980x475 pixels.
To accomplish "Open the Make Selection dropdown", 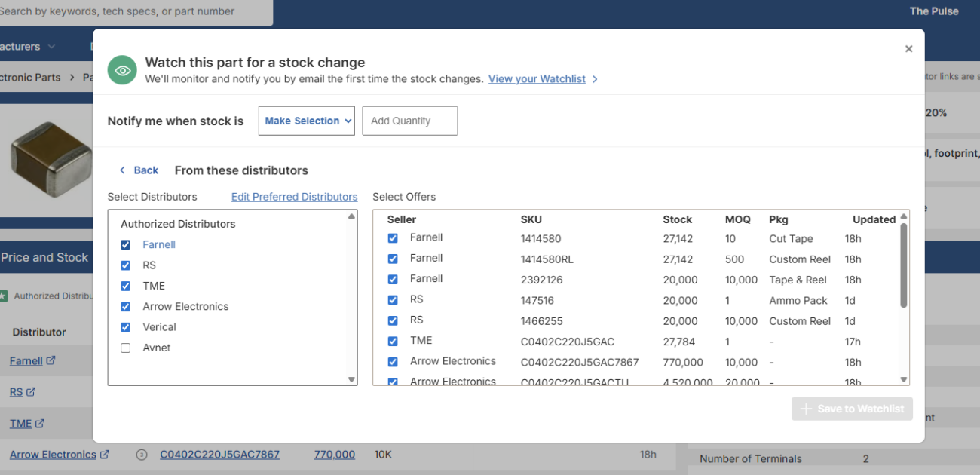I will click(306, 121).
